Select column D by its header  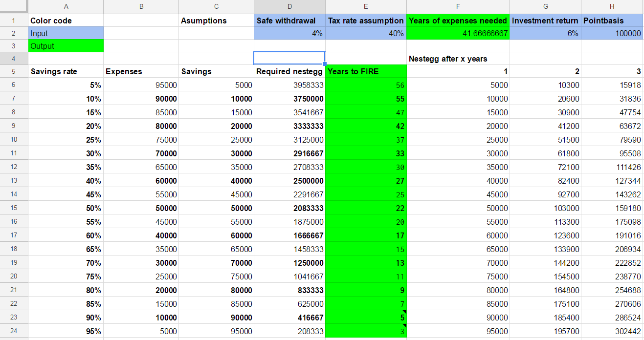tap(289, 6)
